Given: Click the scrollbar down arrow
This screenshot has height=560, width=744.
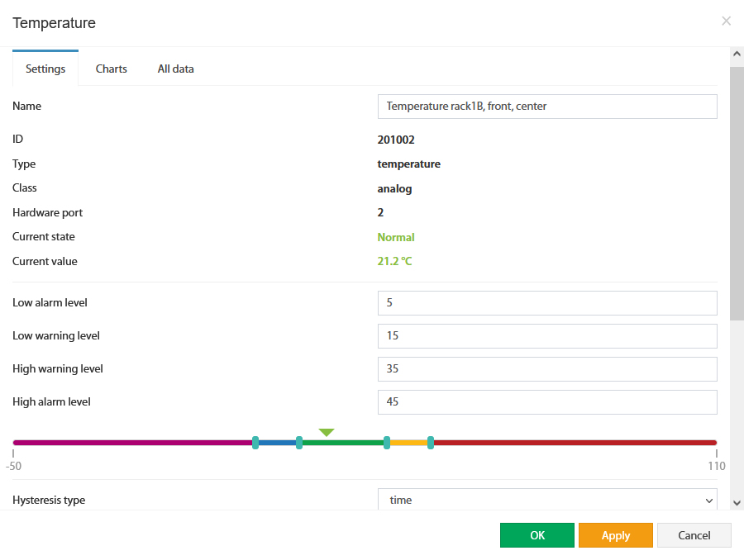Looking at the screenshot, I should click(x=737, y=503).
